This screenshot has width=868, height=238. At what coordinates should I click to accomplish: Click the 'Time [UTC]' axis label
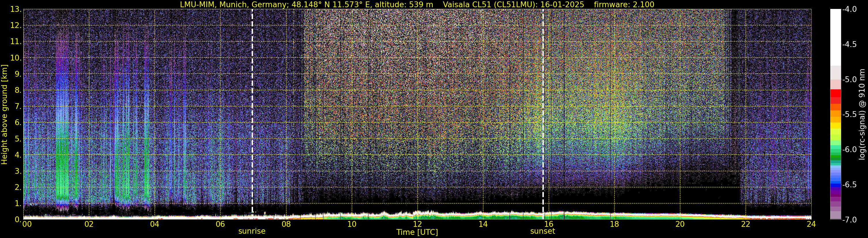point(417,232)
